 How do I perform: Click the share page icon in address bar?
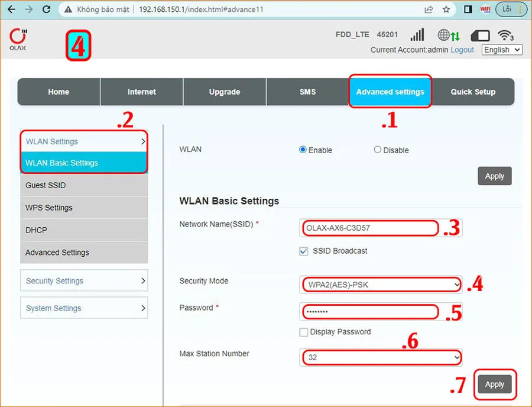pyautogui.click(x=429, y=9)
